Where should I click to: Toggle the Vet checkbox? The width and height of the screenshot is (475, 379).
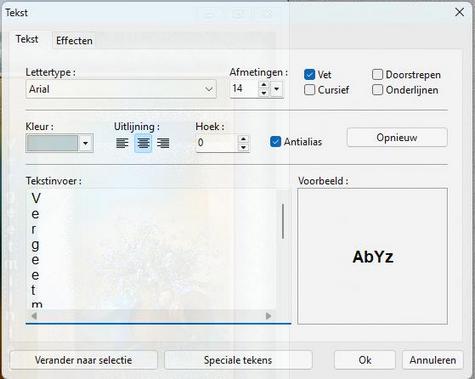point(309,75)
